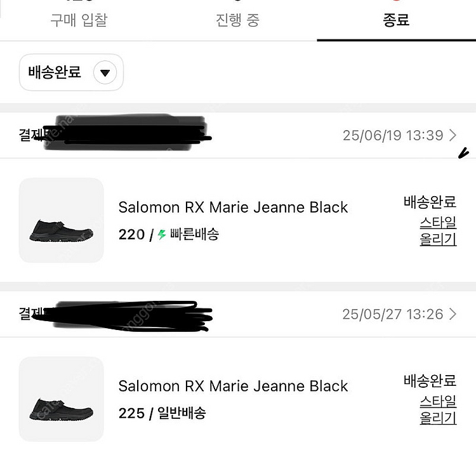Tap the 25/05/27 13:26 payment date
The image size is (476, 476).
coord(392,314)
